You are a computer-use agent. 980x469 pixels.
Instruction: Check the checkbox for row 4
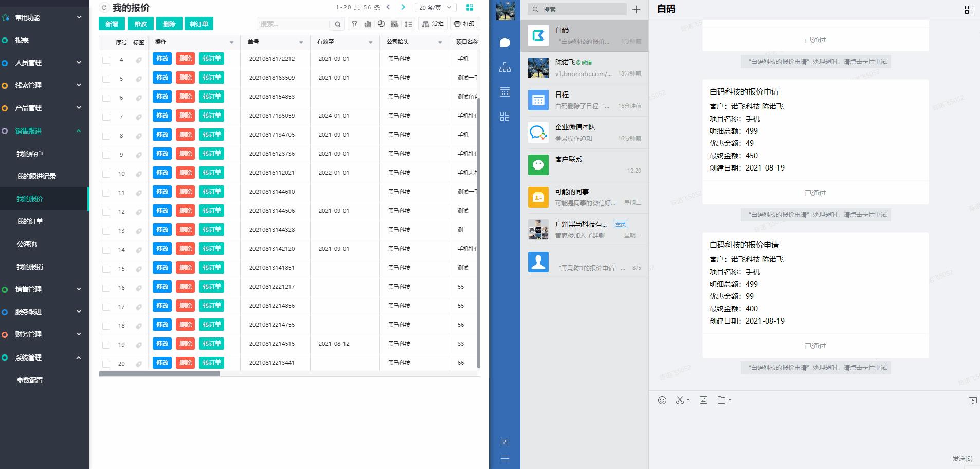tap(106, 60)
